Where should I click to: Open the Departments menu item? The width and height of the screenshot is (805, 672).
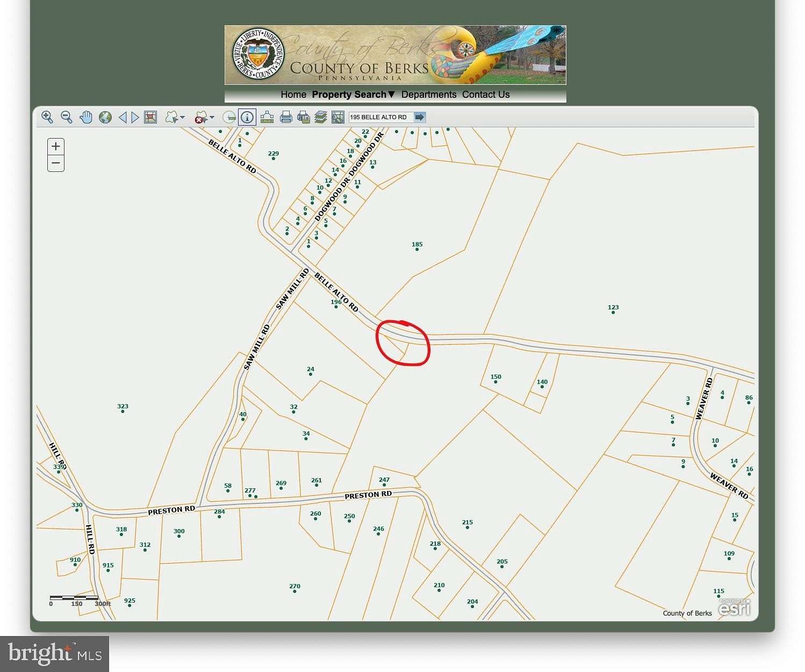[x=429, y=95]
